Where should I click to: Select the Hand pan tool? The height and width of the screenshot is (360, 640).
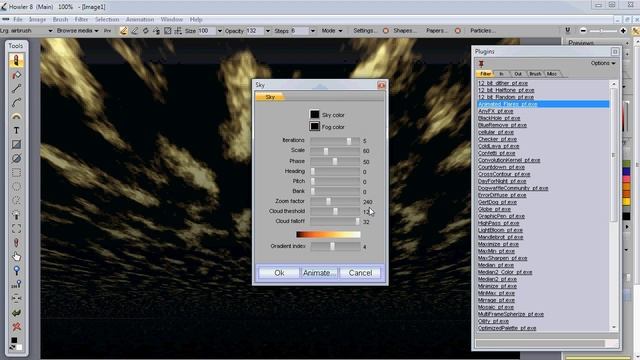tap(16, 257)
